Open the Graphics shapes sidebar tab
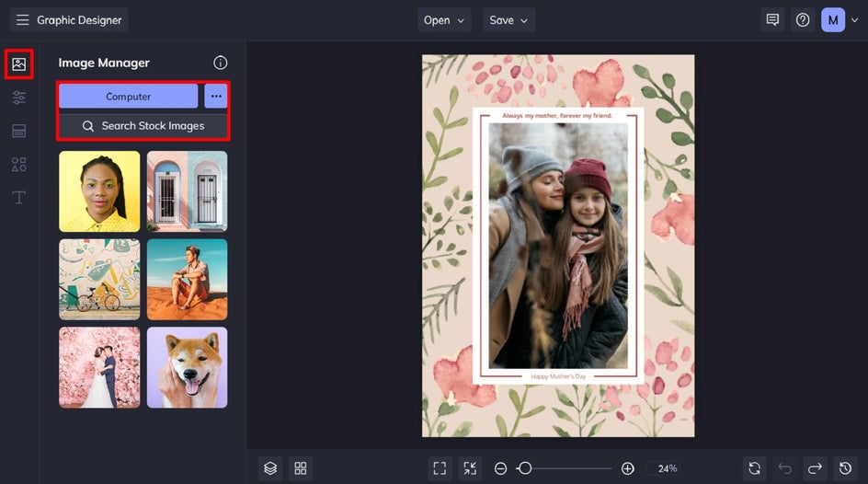The width and height of the screenshot is (868, 484). tap(18, 165)
